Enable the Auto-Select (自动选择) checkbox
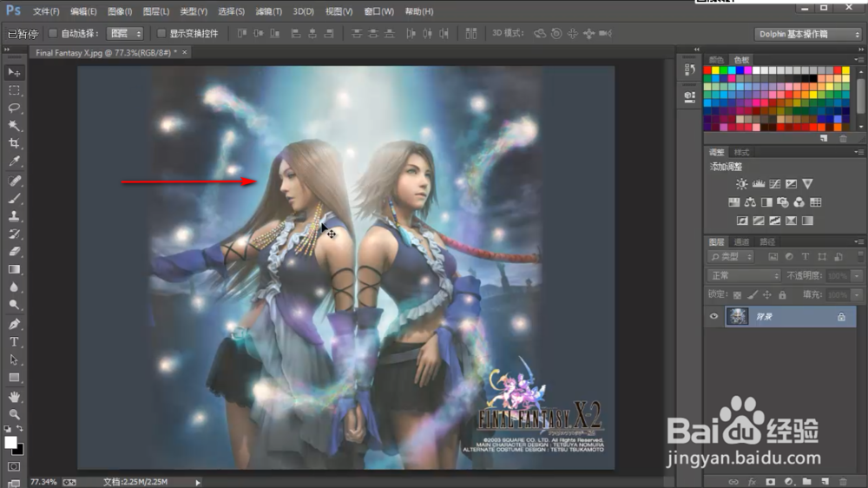The height and width of the screenshot is (488, 868). [53, 33]
